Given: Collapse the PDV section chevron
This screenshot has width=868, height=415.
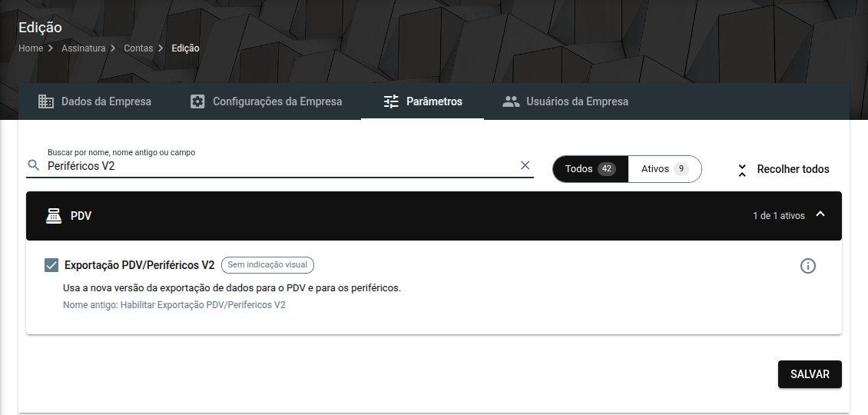Looking at the screenshot, I should click(820, 214).
